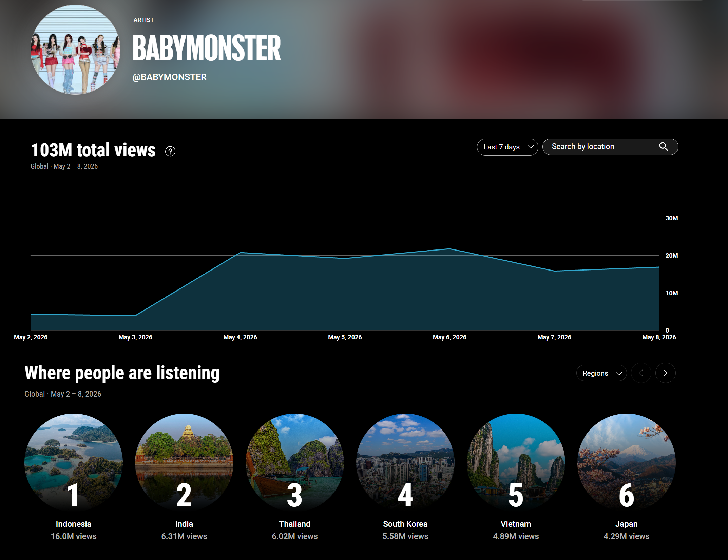Go to previous regions page arrow
Screen dimensions: 728x560
(641, 373)
